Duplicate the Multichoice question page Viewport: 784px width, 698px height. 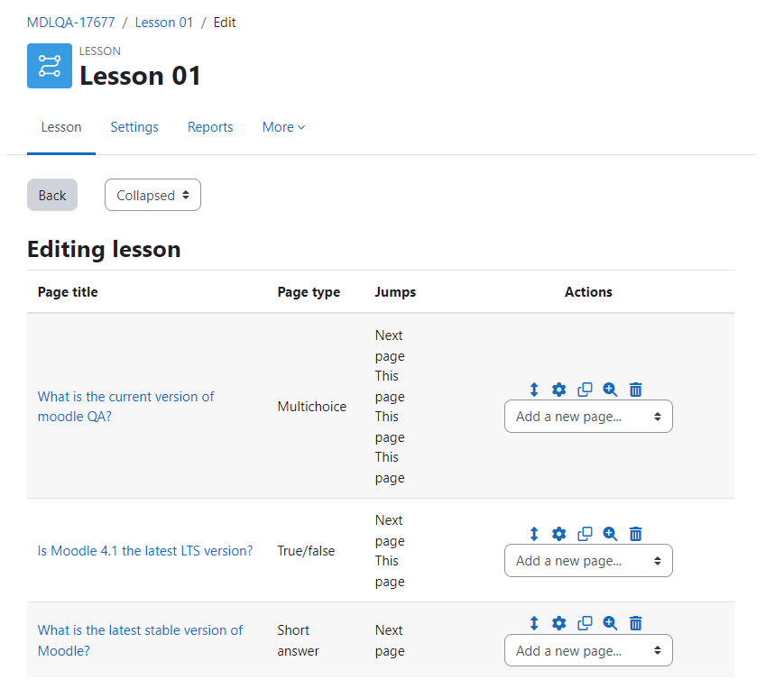point(585,390)
